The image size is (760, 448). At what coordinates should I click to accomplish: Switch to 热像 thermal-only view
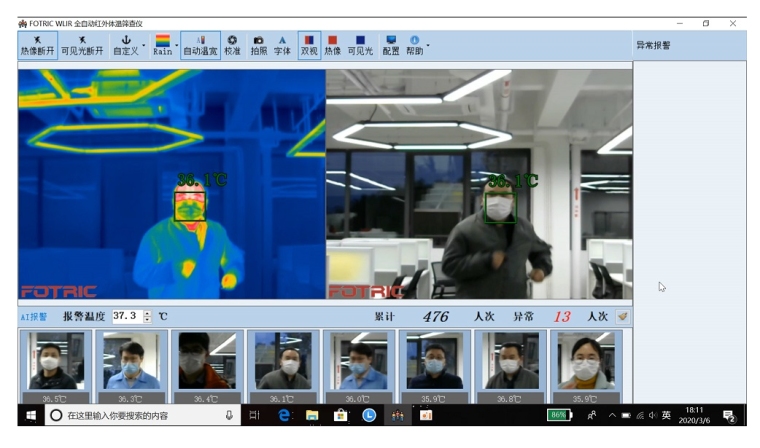click(x=332, y=45)
